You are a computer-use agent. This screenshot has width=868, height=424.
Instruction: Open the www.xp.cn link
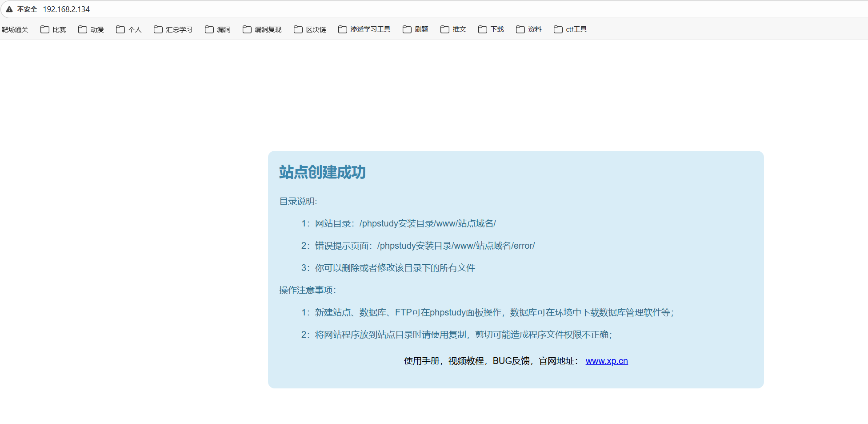607,361
